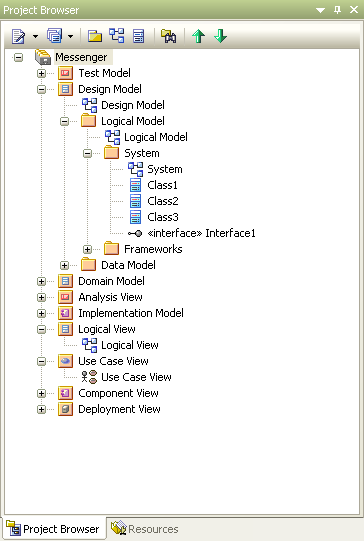Switch to the Resources tab
This screenshot has height=541, width=364.
pyautogui.click(x=145, y=529)
